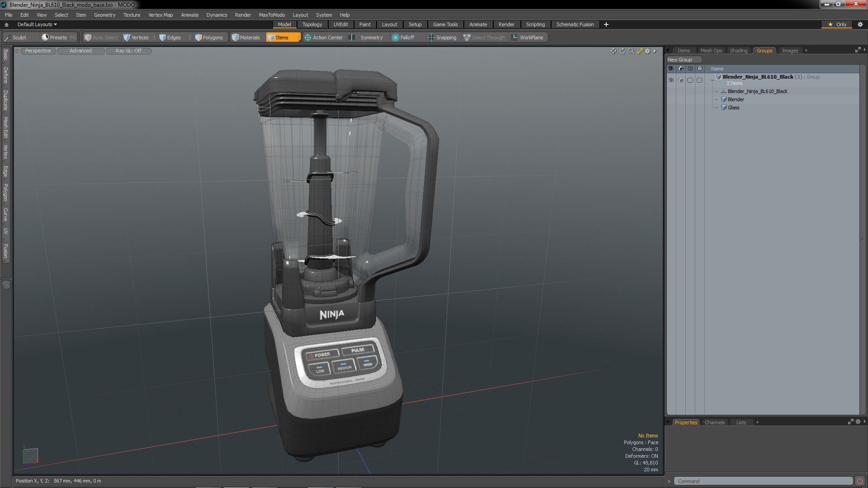868x488 pixels.
Task: Open the Perspective view type dropdown
Action: coord(38,51)
